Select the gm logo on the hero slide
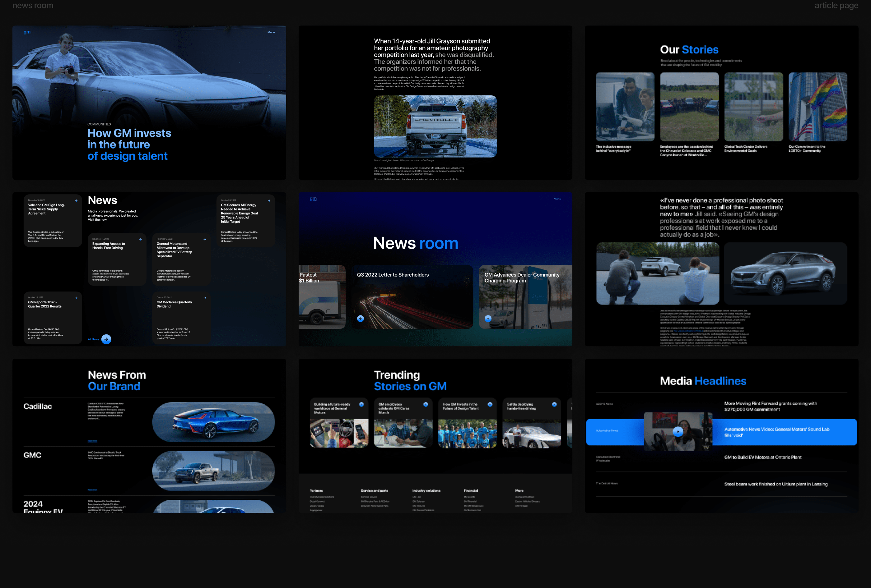This screenshot has height=588, width=871. (x=27, y=32)
